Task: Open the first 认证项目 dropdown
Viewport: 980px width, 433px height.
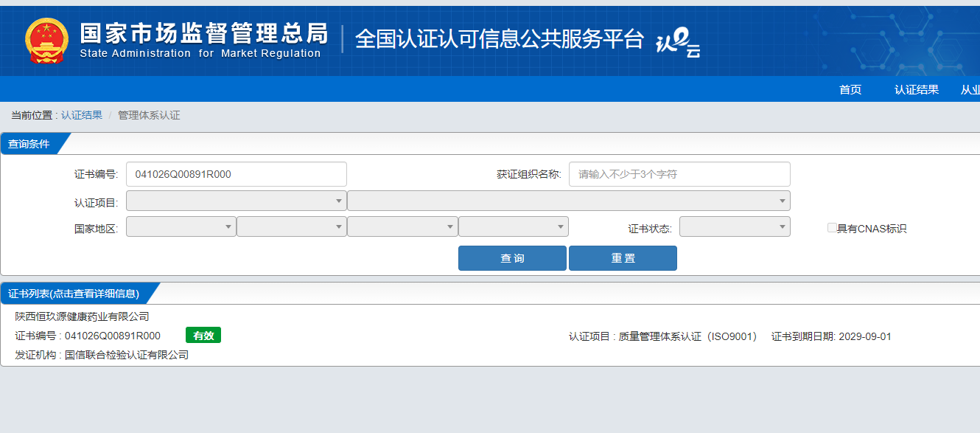Action: 237,201
